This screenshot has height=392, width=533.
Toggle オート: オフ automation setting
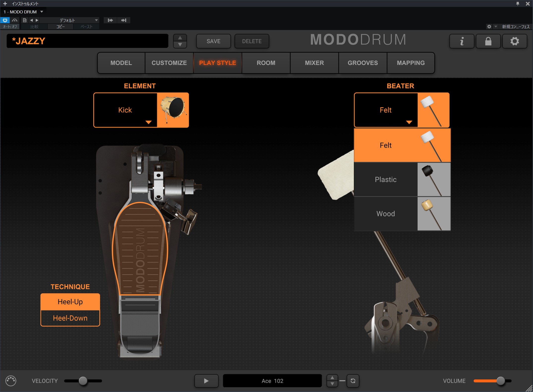tap(10, 27)
